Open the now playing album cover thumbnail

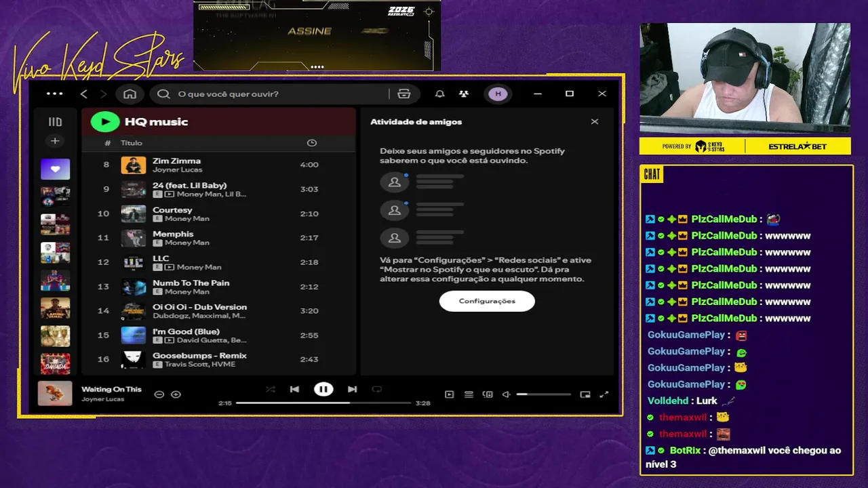coord(55,393)
